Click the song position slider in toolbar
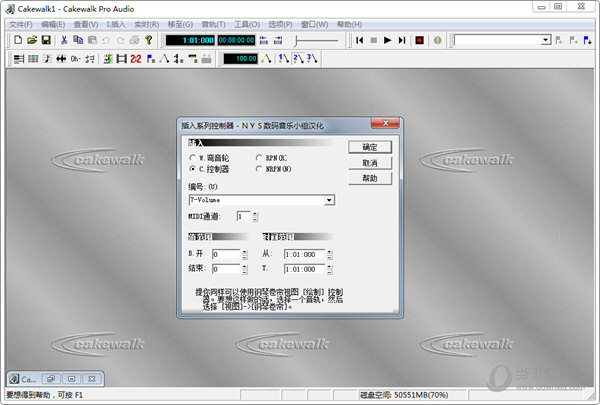The height and width of the screenshot is (405, 600). pos(316,40)
